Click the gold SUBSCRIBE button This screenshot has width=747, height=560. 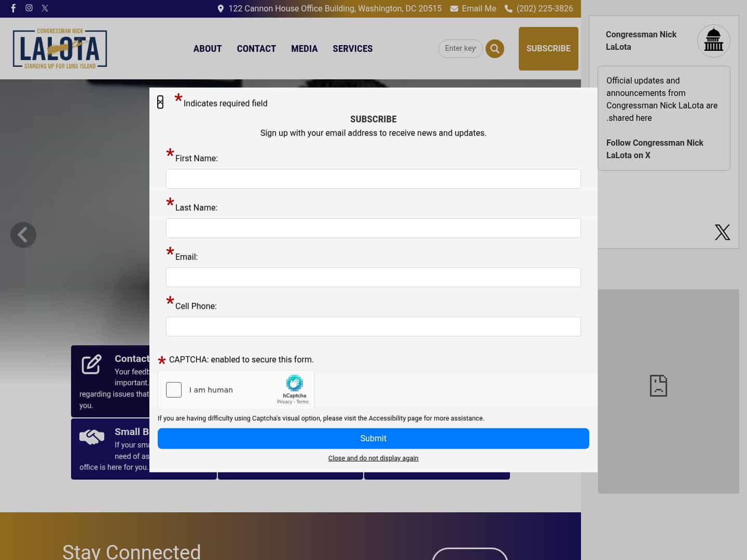click(548, 49)
